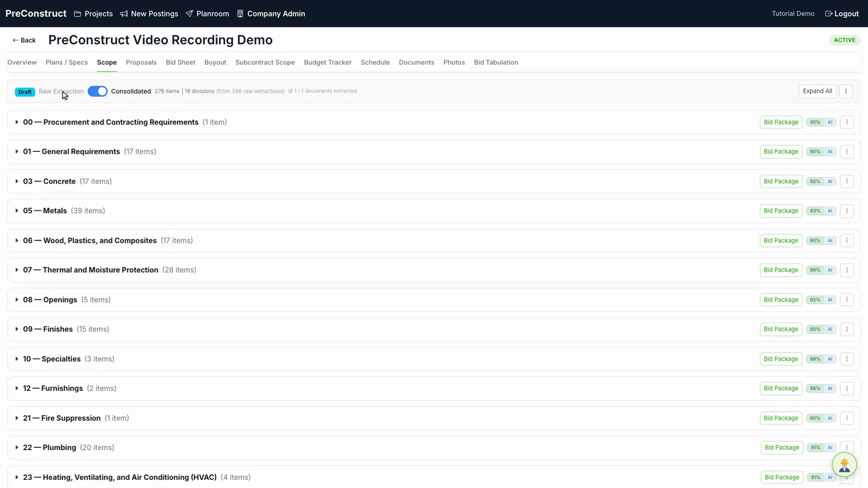Click the Draft status badge

[x=25, y=92]
